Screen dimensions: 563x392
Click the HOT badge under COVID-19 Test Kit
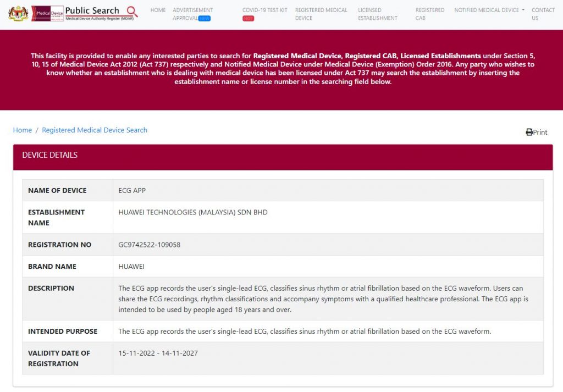248,18
